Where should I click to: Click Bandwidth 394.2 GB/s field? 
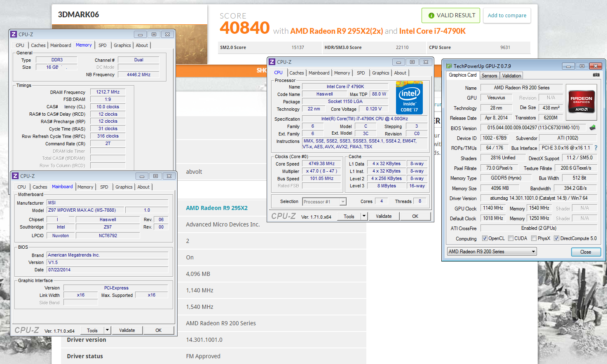coord(575,188)
